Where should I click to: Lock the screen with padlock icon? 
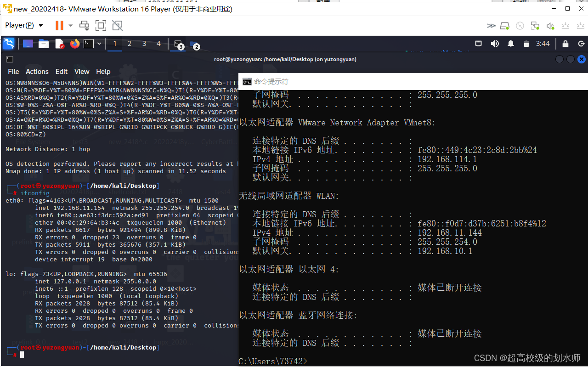click(x=565, y=44)
